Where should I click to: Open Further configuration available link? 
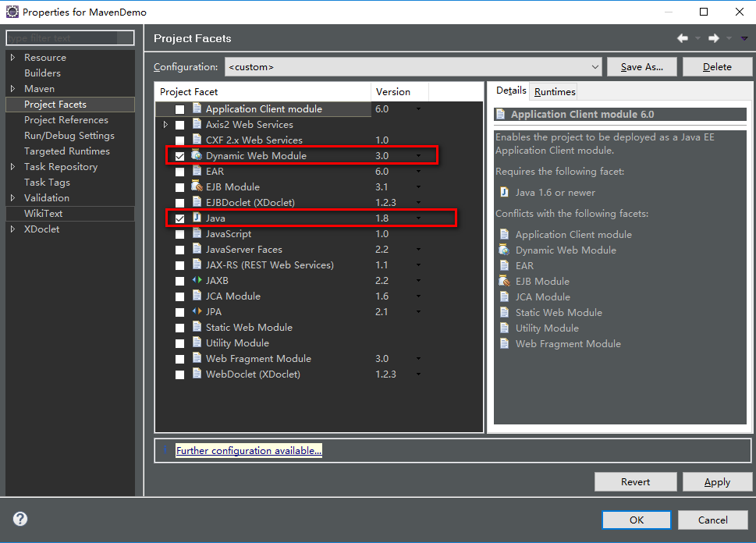pos(249,450)
